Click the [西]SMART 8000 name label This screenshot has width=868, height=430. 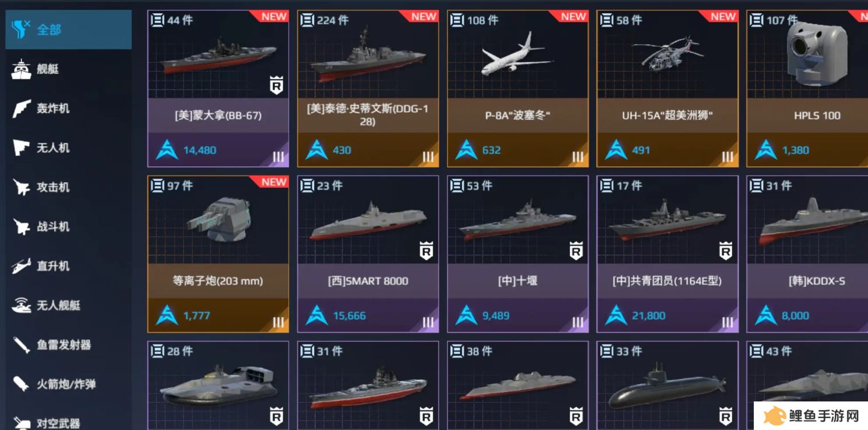pos(368,281)
